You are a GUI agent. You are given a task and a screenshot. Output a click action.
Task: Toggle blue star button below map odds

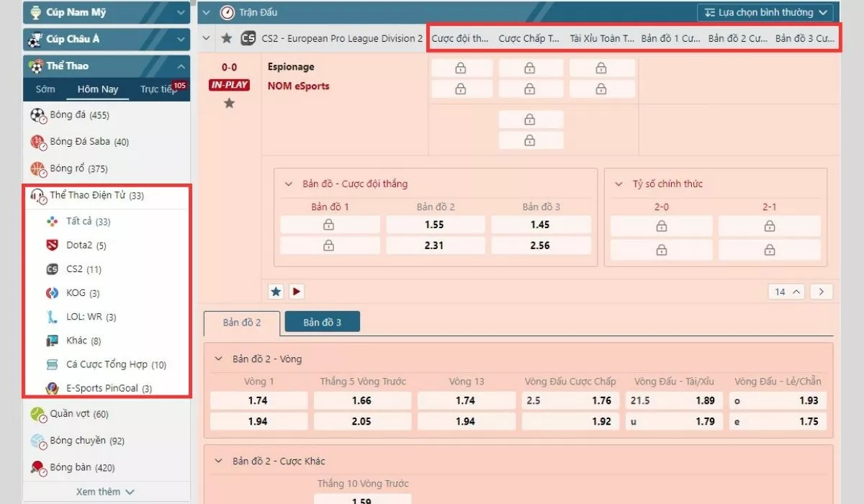click(x=276, y=292)
